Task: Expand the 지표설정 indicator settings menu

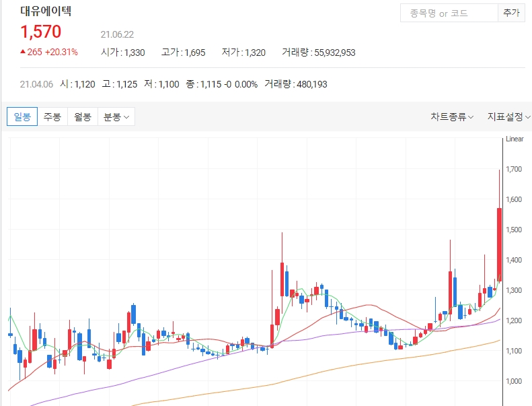Action: click(x=509, y=117)
